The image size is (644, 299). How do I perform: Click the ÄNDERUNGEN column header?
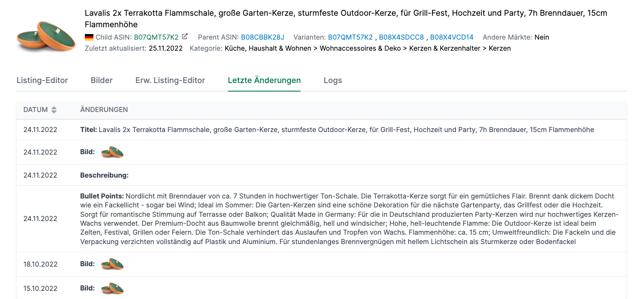[104, 110]
